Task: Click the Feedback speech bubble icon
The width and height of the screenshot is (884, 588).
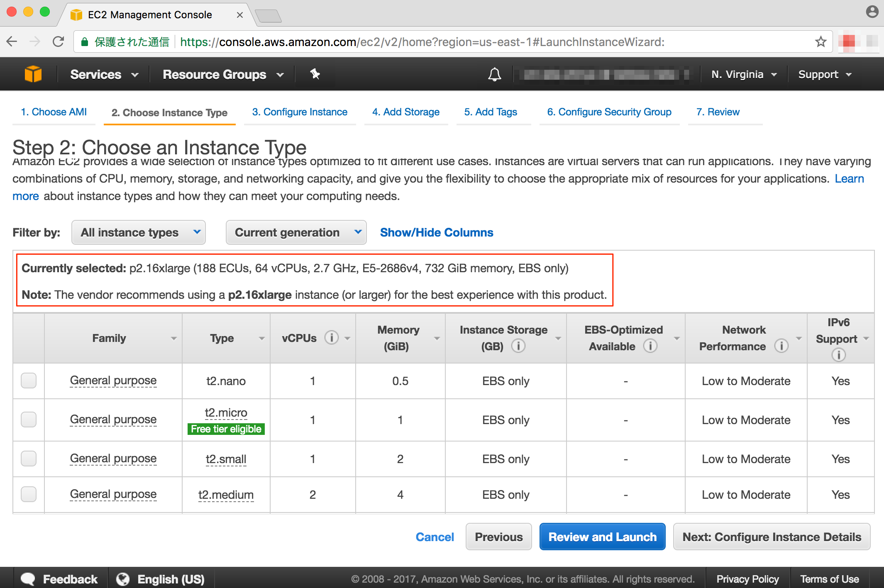Action: (28, 579)
